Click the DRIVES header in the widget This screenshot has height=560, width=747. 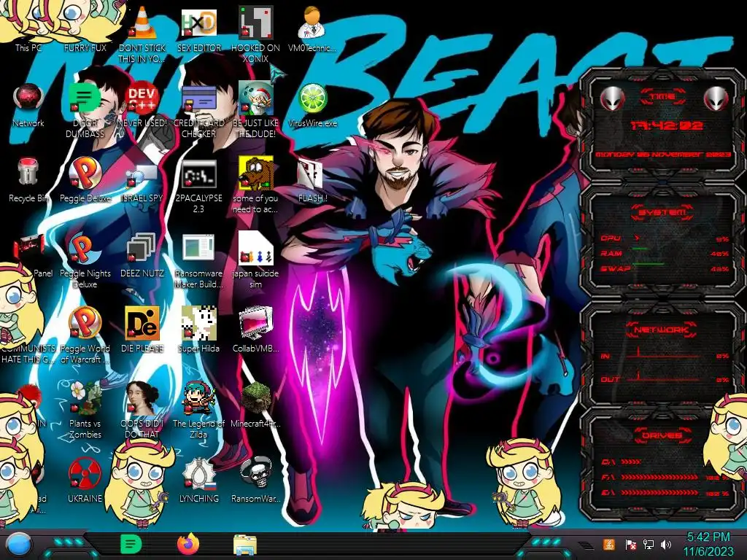coord(661,435)
